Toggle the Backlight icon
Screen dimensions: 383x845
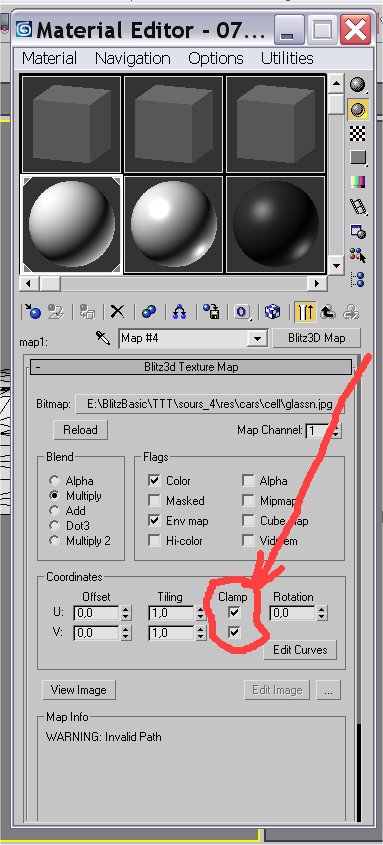(x=358, y=109)
